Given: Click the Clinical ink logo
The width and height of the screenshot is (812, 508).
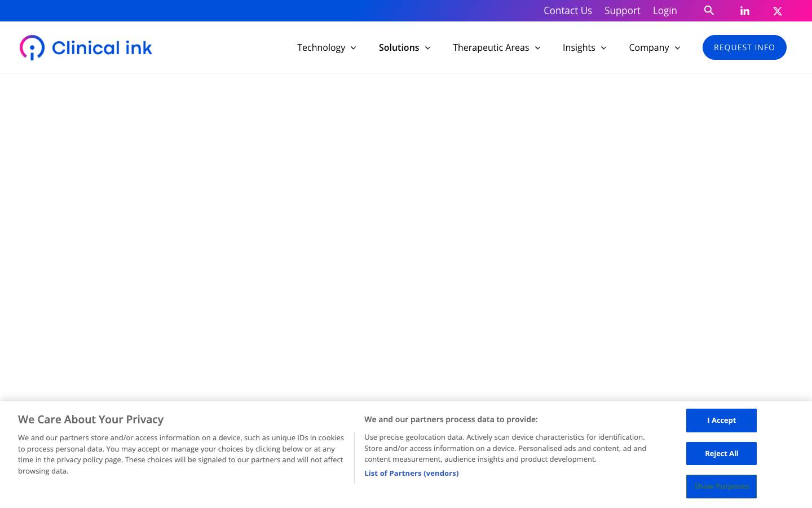Looking at the screenshot, I should [86, 47].
